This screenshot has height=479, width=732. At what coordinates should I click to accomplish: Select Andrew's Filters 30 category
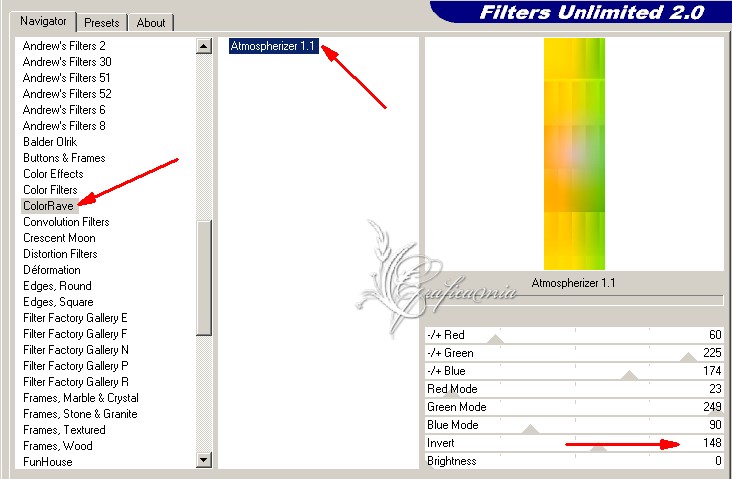(x=67, y=62)
